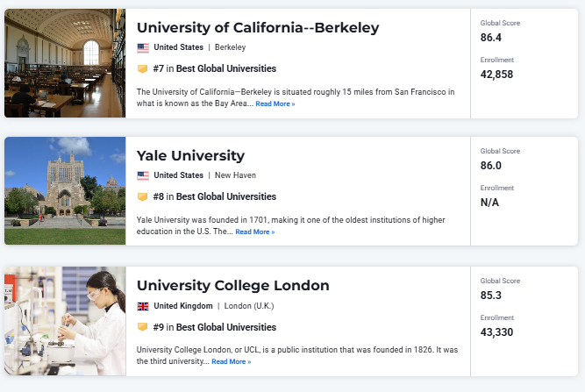This screenshot has width=585, height=392.
Task: Click the US flag icon under Yale University
Action: pos(143,175)
